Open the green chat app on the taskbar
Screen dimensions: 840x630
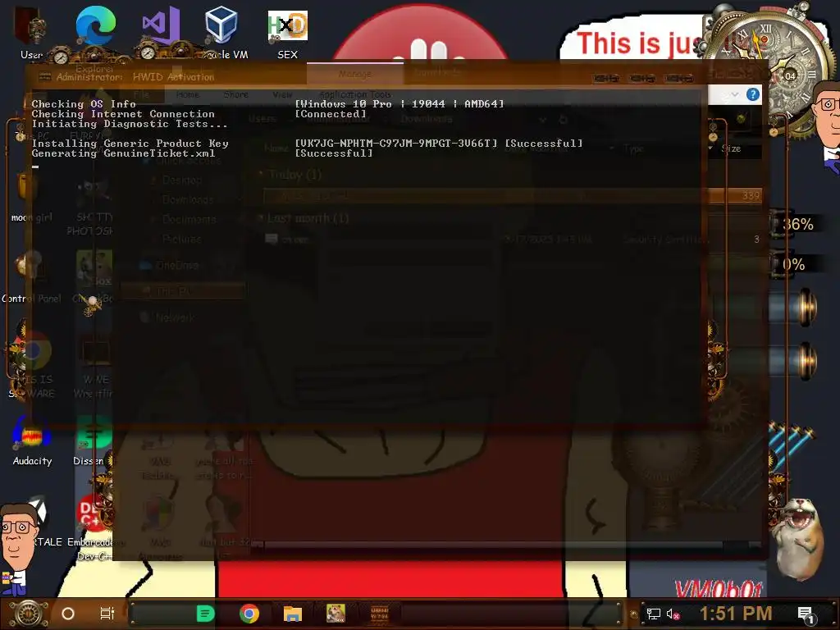pyautogui.click(x=205, y=614)
